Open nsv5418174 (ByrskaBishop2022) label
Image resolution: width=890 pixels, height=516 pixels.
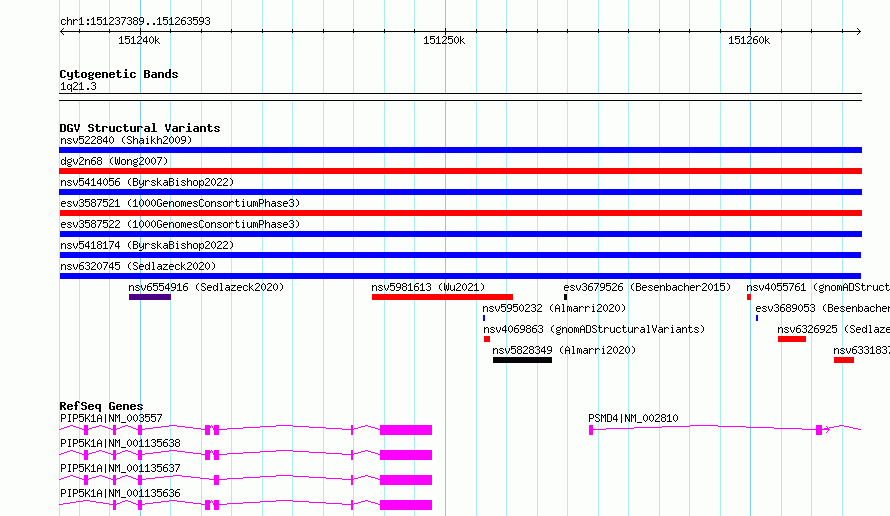click(147, 245)
